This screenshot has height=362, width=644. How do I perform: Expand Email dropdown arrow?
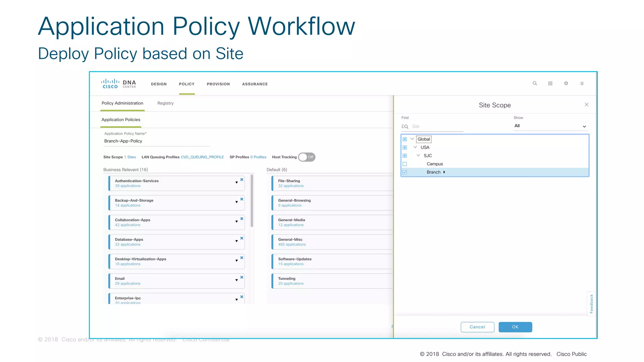(236, 280)
